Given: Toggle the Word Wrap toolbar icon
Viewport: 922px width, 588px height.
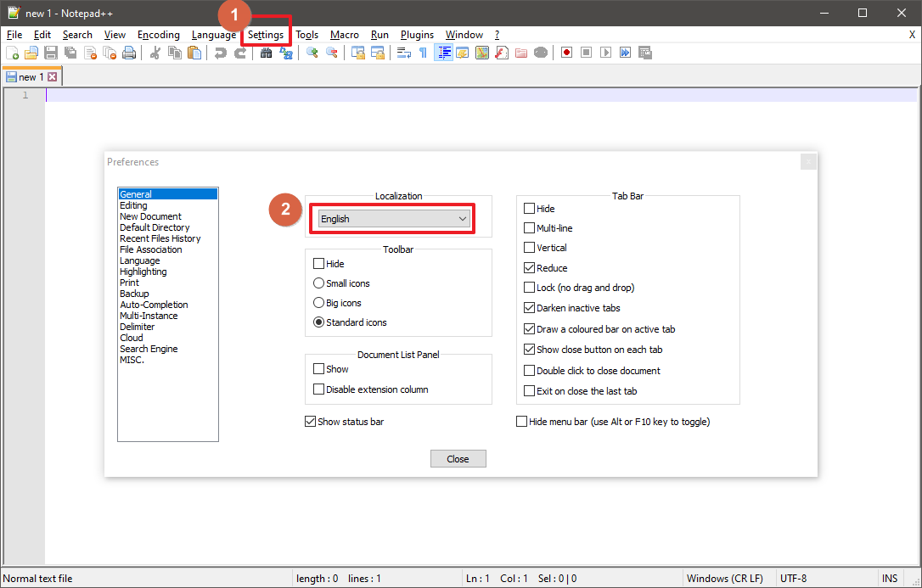Looking at the screenshot, I should [404, 53].
